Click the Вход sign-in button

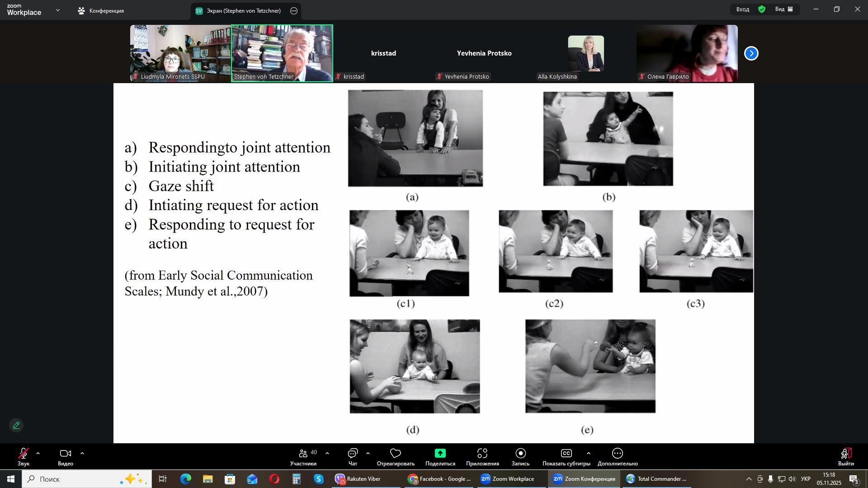coord(743,9)
